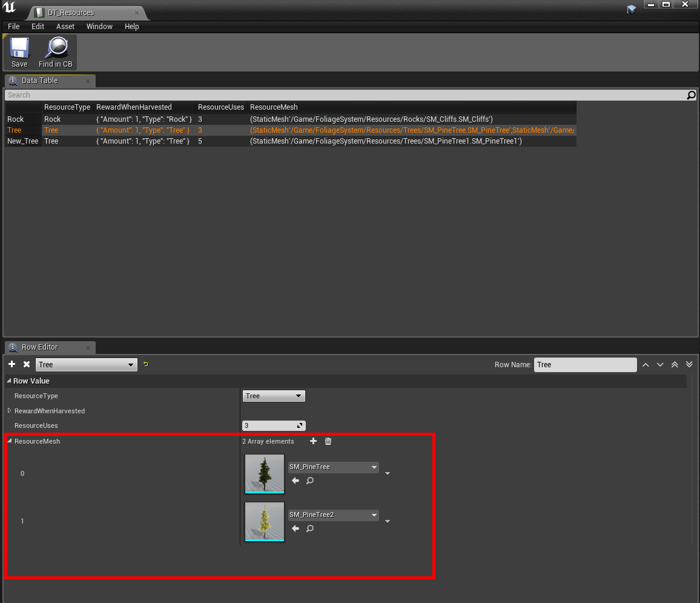
Task: Open the row selector dropdown showing Tree
Action: click(86, 365)
